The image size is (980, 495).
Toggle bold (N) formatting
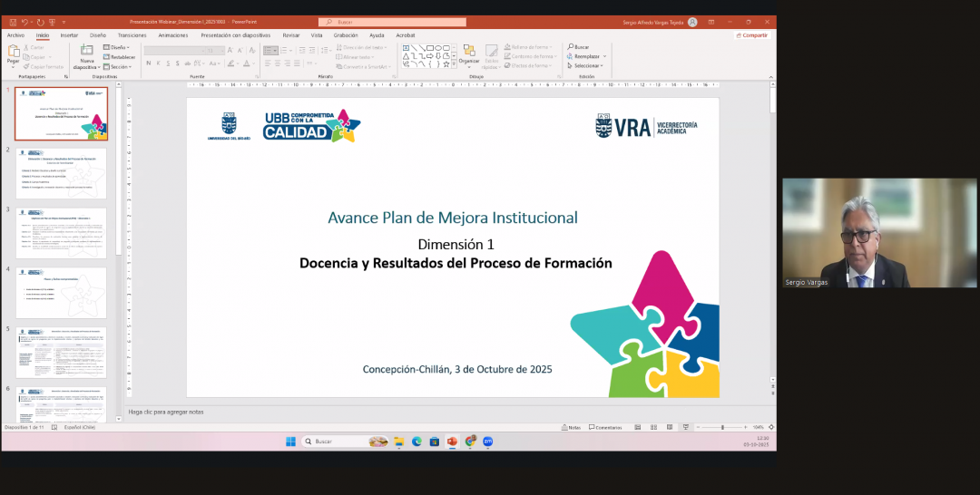tap(149, 63)
